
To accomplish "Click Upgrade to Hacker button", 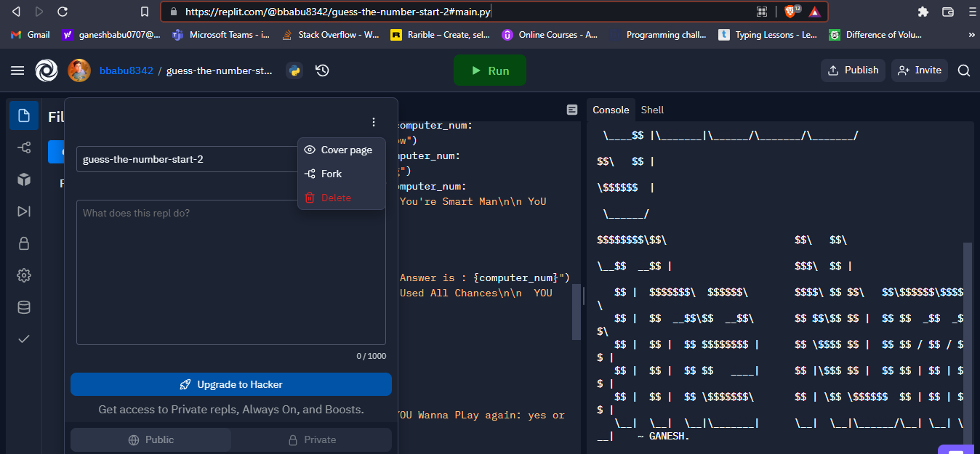I will (231, 384).
